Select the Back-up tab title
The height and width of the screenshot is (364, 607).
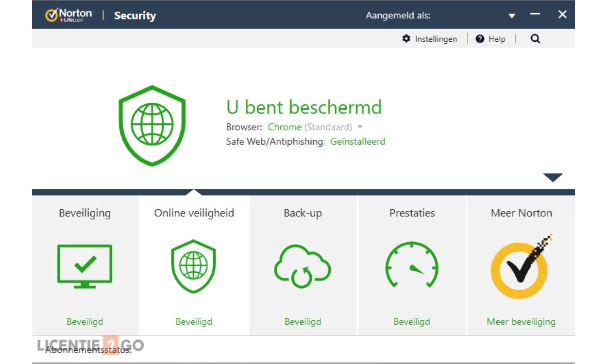click(x=303, y=213)
